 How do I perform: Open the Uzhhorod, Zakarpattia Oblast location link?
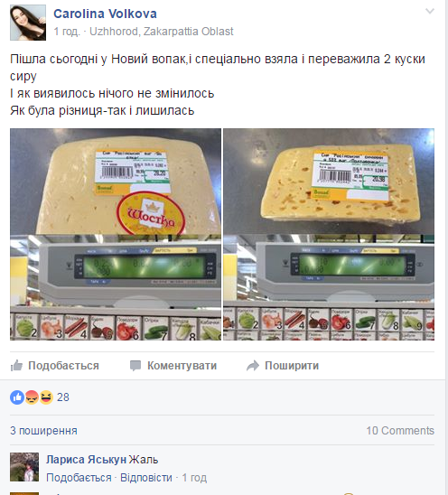pos(162,32)
